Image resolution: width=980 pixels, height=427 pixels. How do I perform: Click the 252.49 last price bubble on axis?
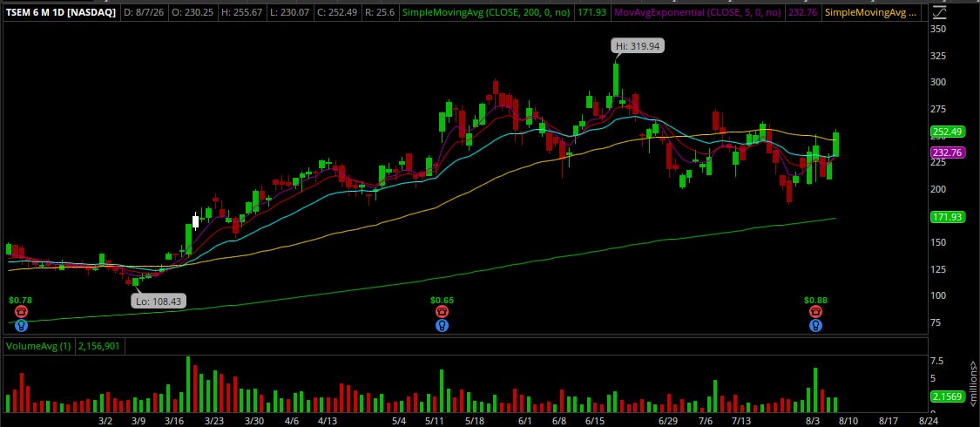click(x=948, y=132)
